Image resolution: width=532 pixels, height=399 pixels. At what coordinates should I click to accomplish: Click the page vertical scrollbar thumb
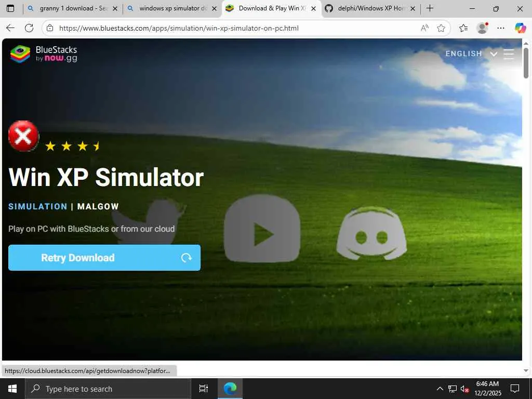526,63
